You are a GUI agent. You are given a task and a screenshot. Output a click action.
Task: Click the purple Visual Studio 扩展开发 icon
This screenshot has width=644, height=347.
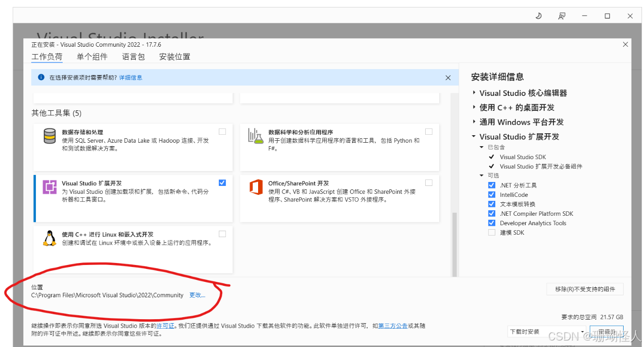(50, 187)
